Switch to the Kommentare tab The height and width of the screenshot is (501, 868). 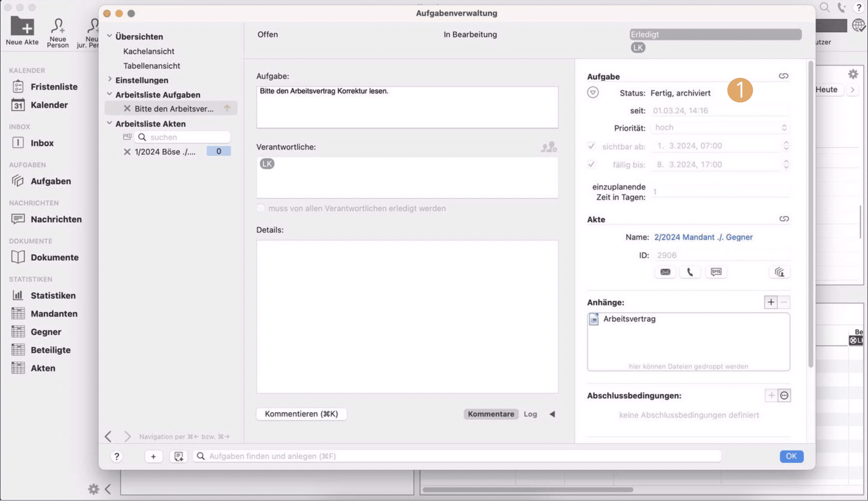(x=491, y=414)
